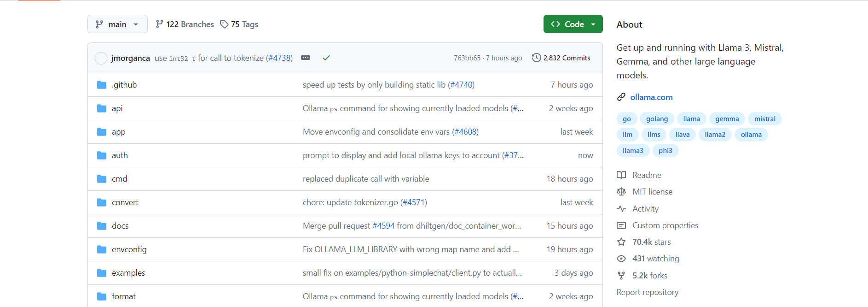This screenshot has width=868, height=307.
Task: Open the green Code dropdown button
Action: tap(573, 24)
